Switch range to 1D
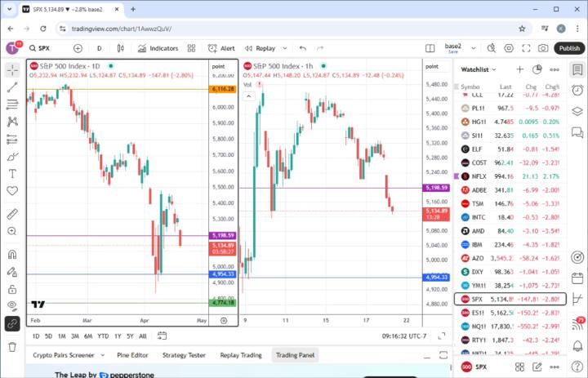This screenshot has width=588, height=378. click(36, 336)
